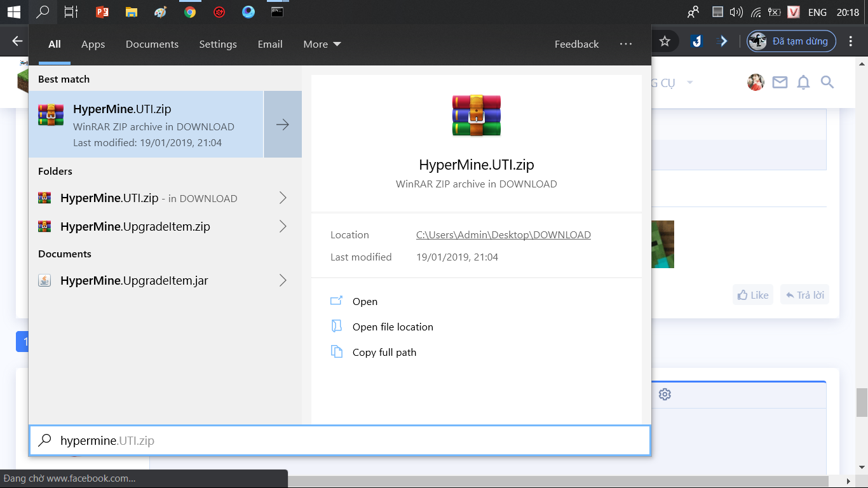Click the Task View icon
868x488 pixels.
(71, 11)
